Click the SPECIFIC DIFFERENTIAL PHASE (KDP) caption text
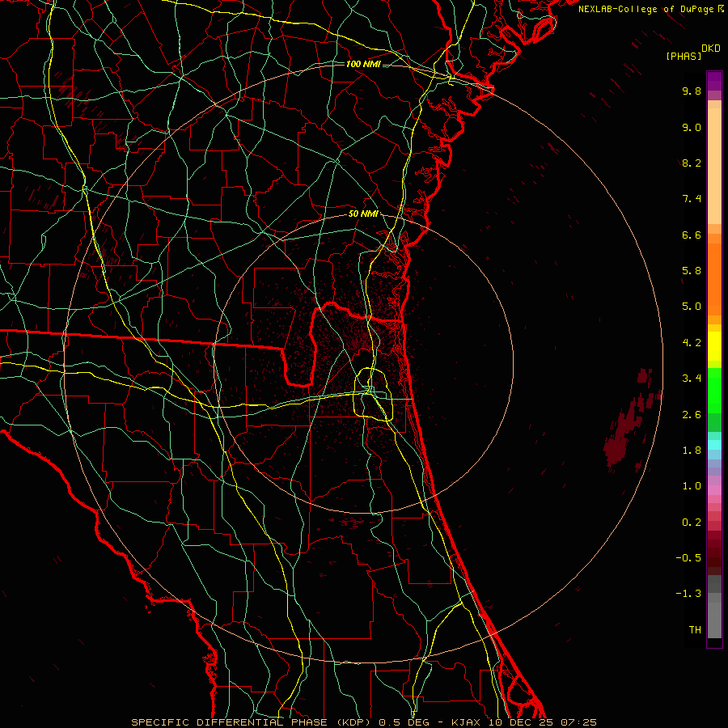 coord(252,722)
